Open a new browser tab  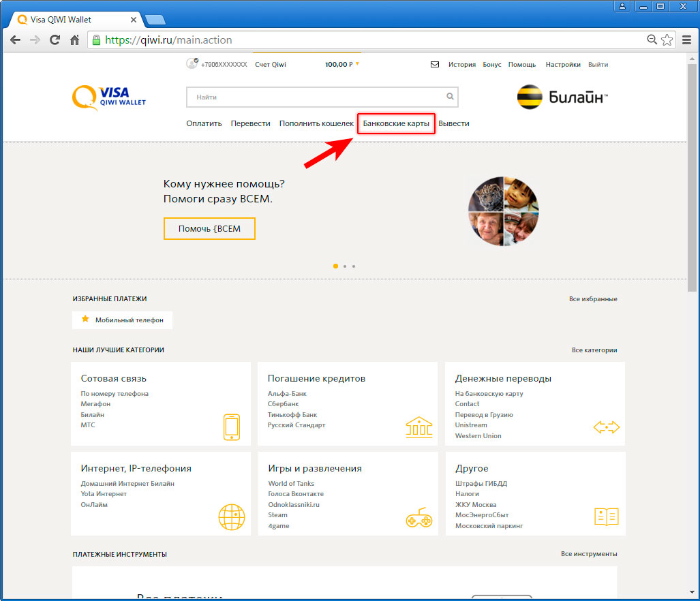point(155,20)
